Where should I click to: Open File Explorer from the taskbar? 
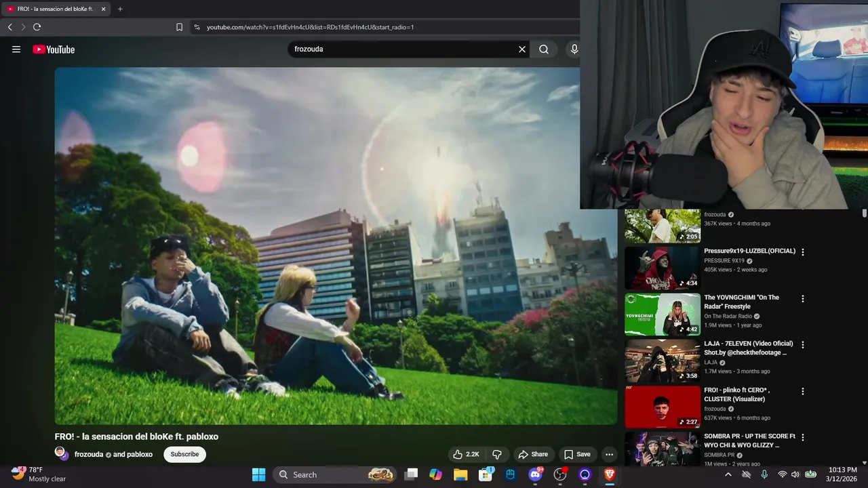[460, 474]
